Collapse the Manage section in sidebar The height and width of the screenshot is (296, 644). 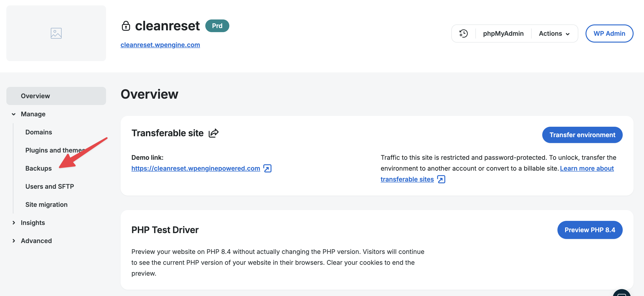point(14,114)
